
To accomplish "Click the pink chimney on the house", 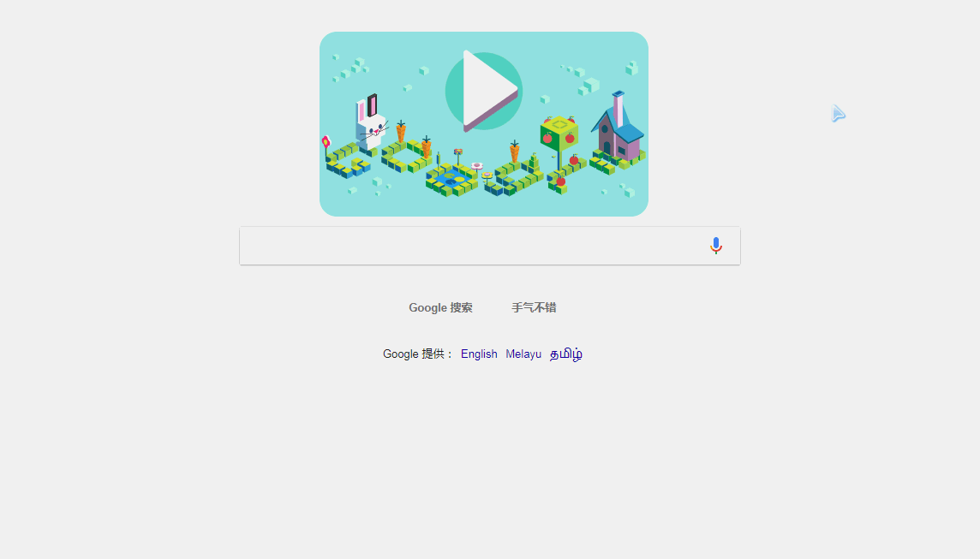I will pyautogui.click(x=618, y=109).
